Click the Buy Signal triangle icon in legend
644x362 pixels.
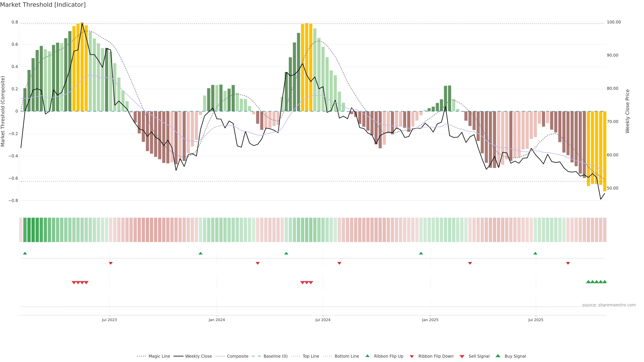tap(498, 356)
